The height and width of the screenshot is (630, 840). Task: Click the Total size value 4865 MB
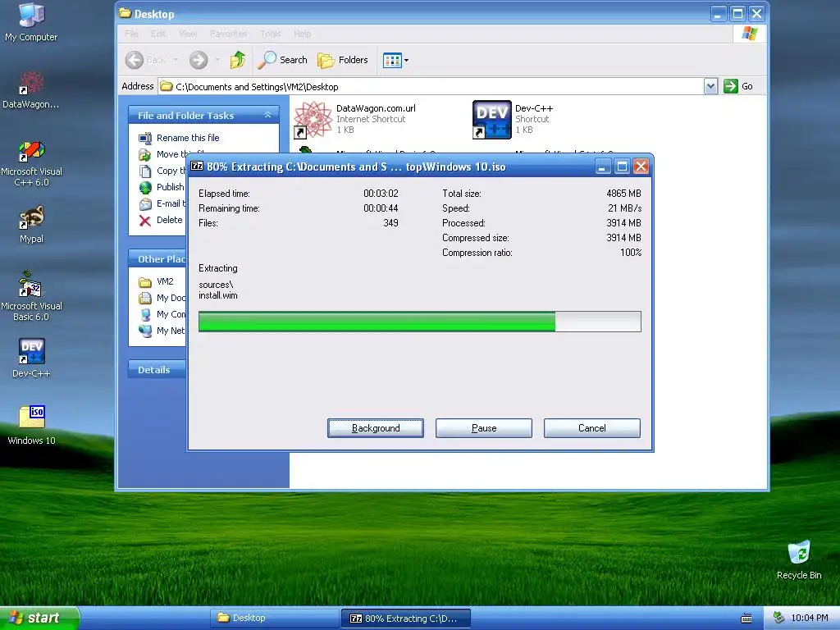623,194
